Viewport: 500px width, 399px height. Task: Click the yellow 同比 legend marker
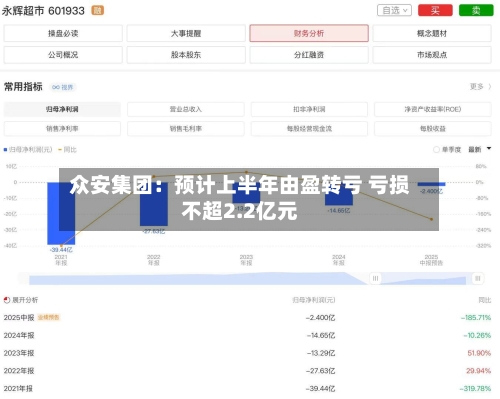pyautogui.click(x=60, y=150)
